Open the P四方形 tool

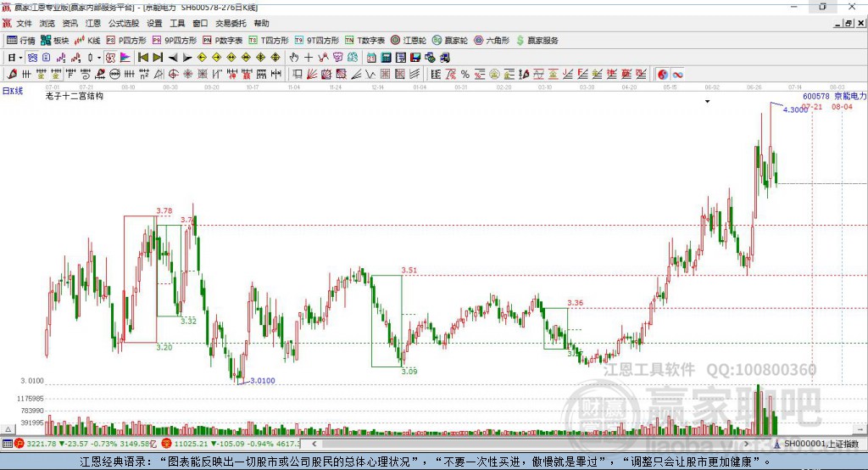(x=126, y=41)
